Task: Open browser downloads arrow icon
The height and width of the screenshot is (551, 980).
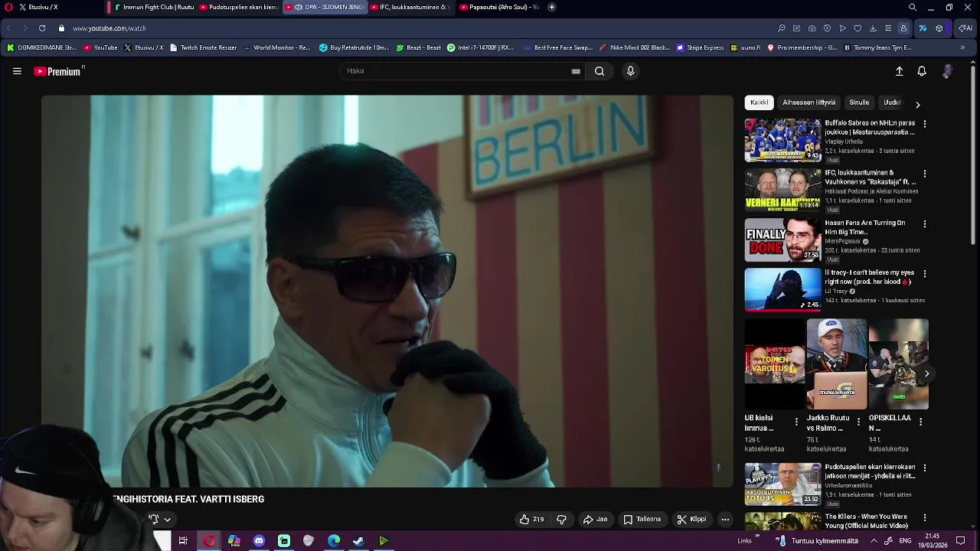Action: [x=873, y=28]
